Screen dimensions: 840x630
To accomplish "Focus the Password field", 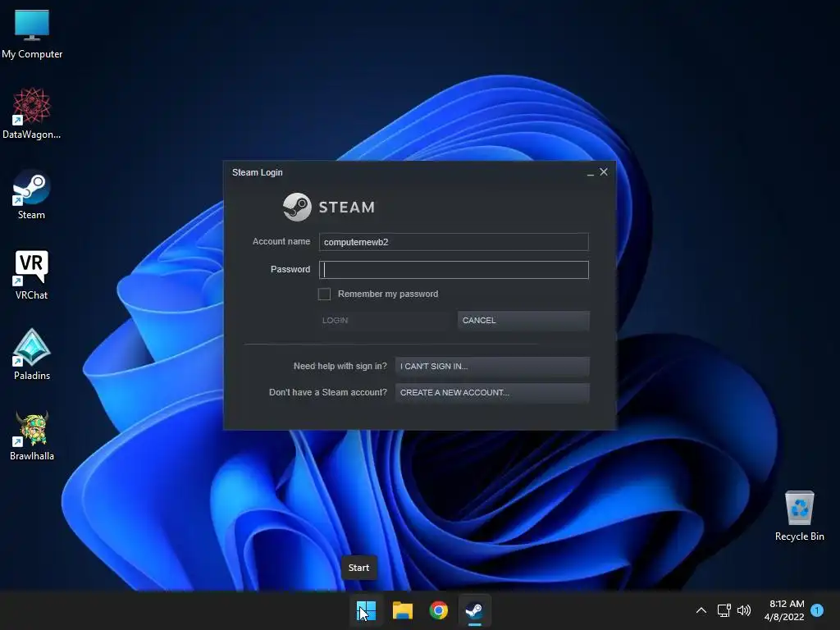I will coord(454,270).
